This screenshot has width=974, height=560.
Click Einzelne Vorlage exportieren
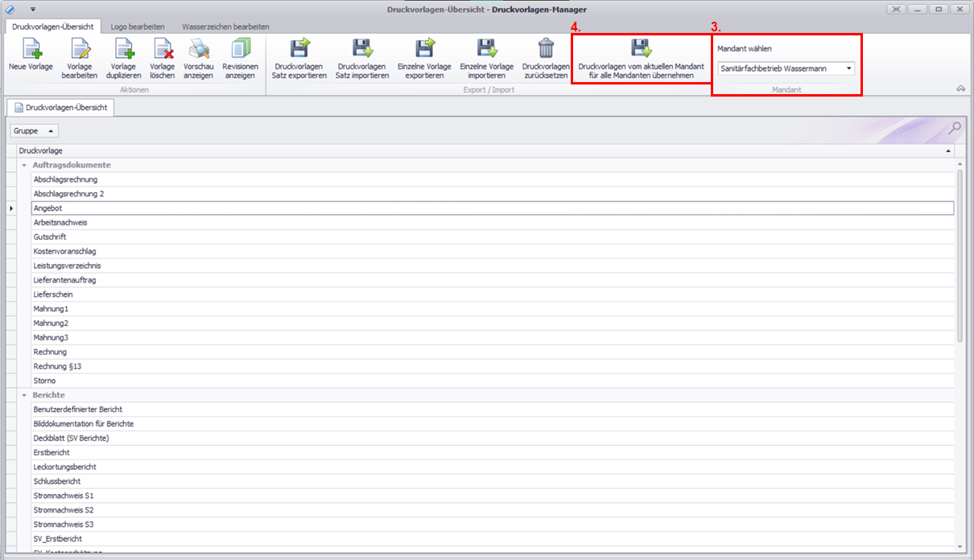pyautogui.click(x=423, y=50)
